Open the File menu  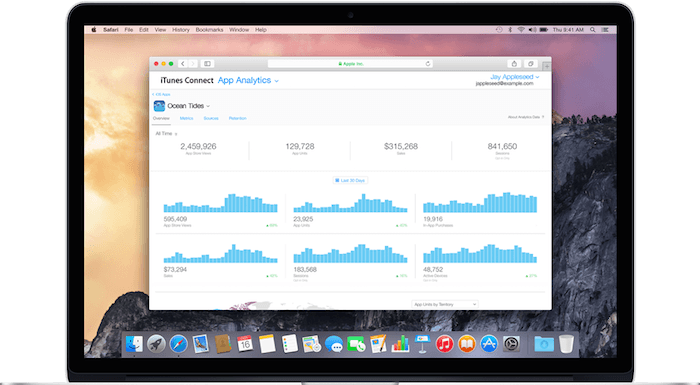[x=129, y=30]
